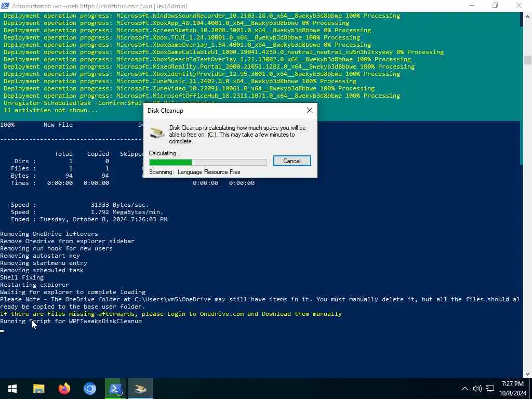Open the clock showing 7:27 PM
This screenshot has height=399, width=532.
512,389
